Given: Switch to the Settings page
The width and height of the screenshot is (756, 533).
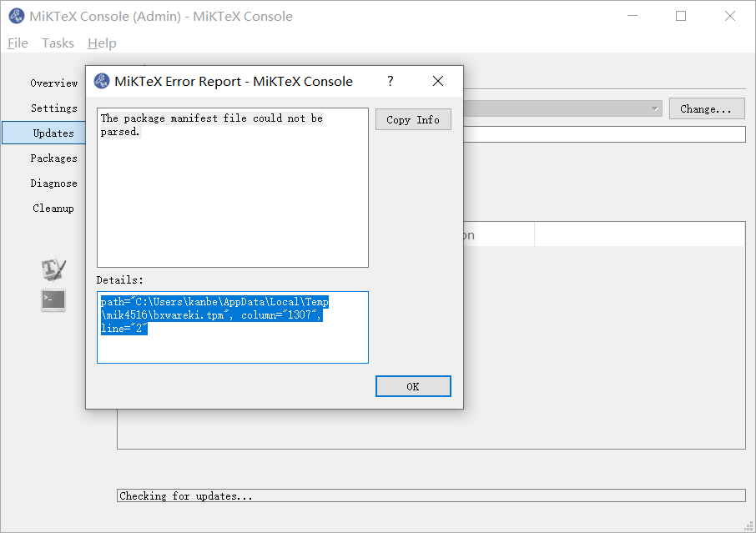Looking at the screenshot, I should 53,108.
